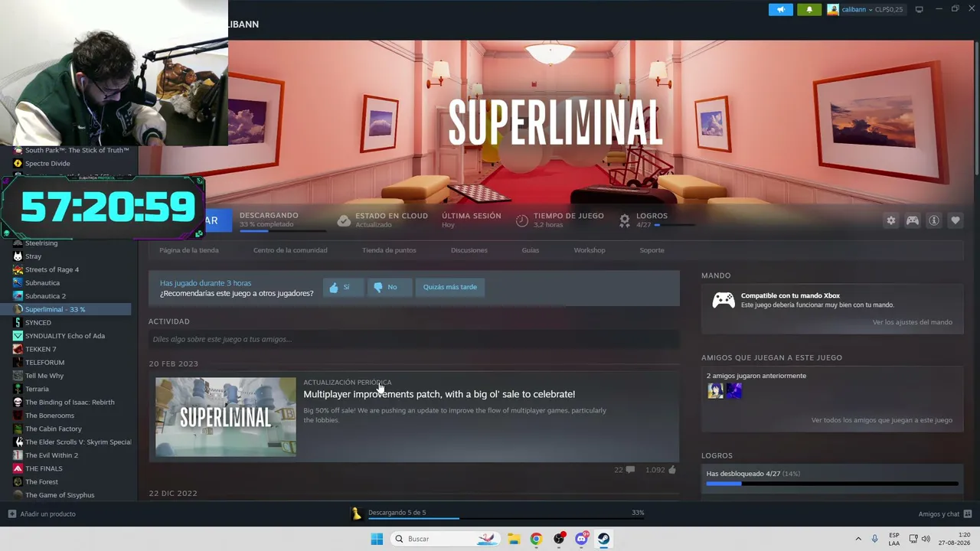Screen dimensions: 980x551
Task: Click the activity post input field
Action: (413, 339)
